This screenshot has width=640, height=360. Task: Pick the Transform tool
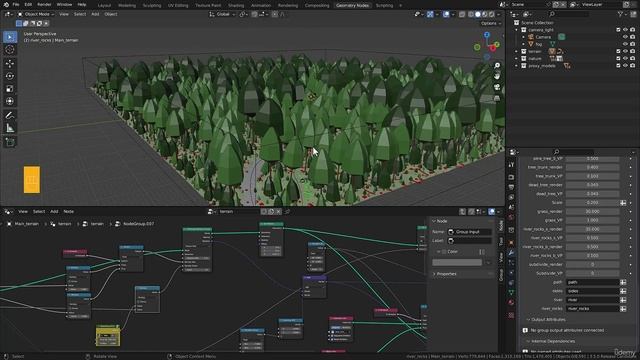(x=10, y=101)
